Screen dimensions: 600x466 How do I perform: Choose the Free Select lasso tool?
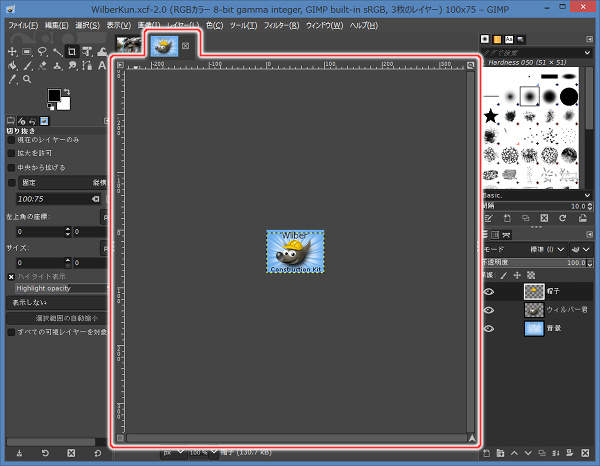point(42,51)
